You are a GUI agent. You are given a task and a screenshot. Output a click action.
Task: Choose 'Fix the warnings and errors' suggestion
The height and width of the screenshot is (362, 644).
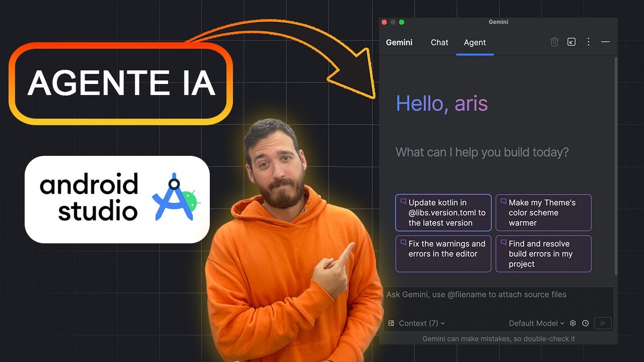[x=443, y=254]
